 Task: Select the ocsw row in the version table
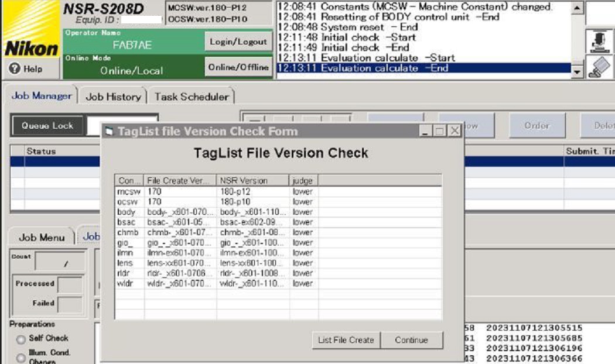pyautogui.click(x=278, y=202)
